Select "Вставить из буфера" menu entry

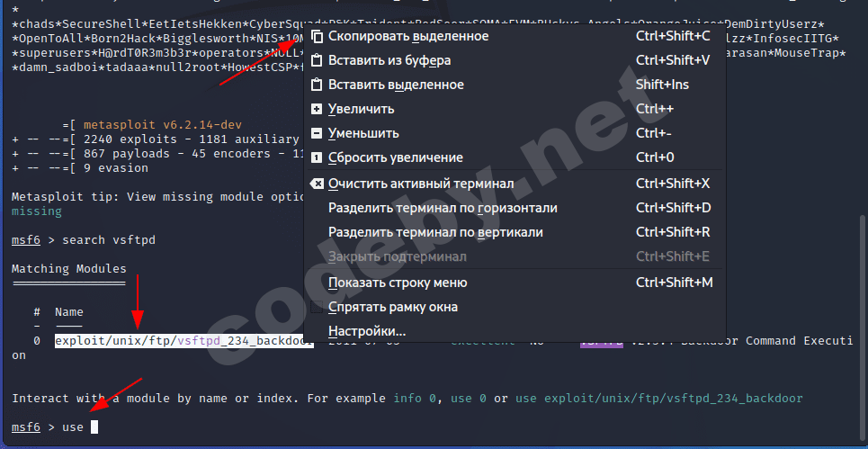(x=515, y=61)
